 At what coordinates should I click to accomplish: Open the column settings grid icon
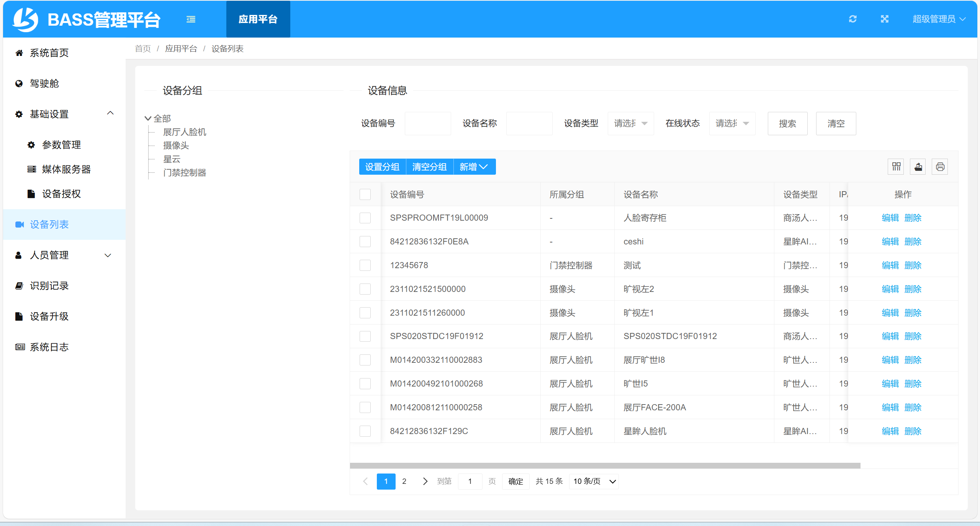coord(896,166)
